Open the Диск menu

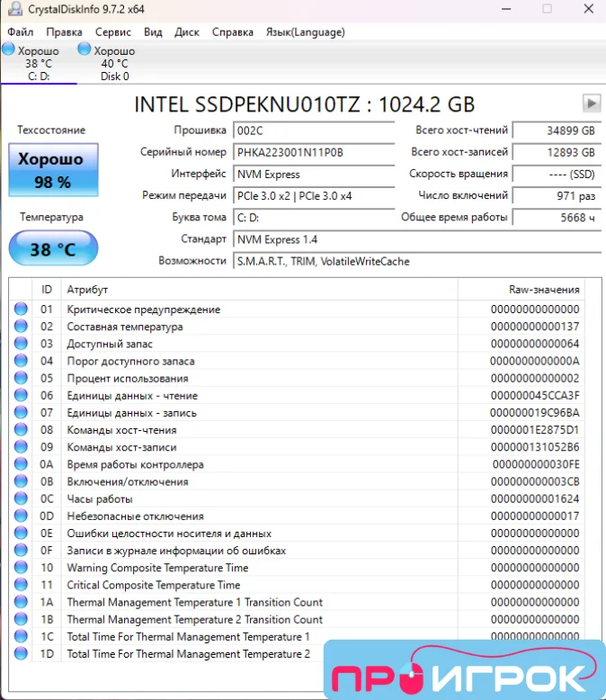187,32
